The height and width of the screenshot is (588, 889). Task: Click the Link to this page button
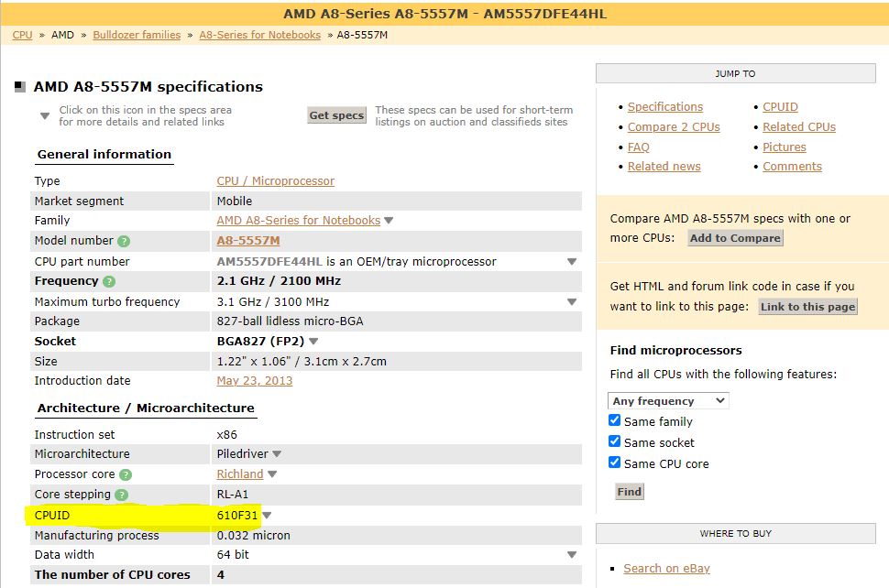[807, 307]
